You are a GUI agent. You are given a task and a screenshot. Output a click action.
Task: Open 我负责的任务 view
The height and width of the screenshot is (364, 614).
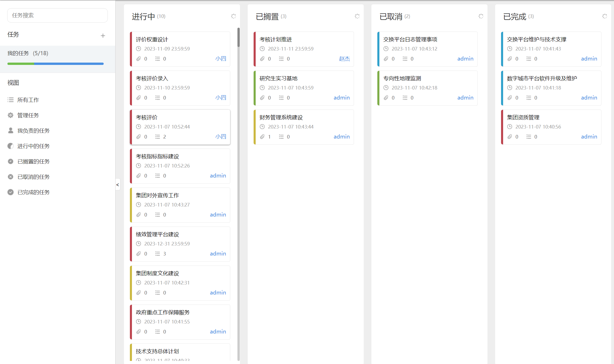click(x=33, y=131)
